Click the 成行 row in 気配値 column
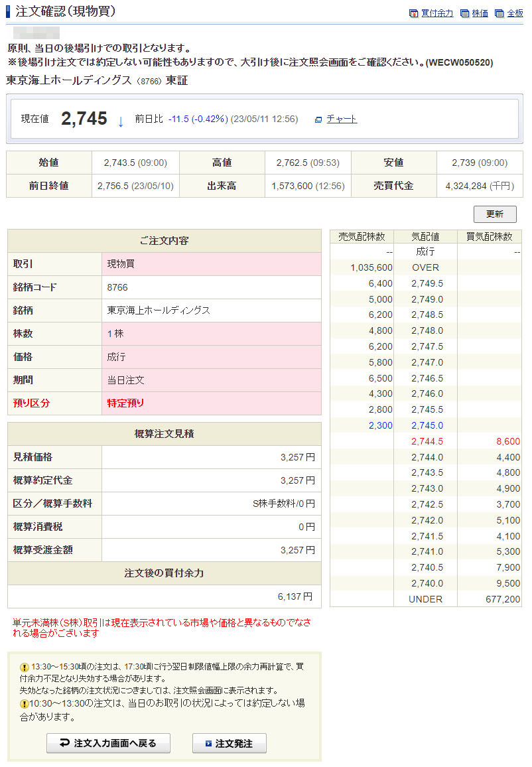Image resolution: width=532 pixels, height=767 pixels. (425, 251)
